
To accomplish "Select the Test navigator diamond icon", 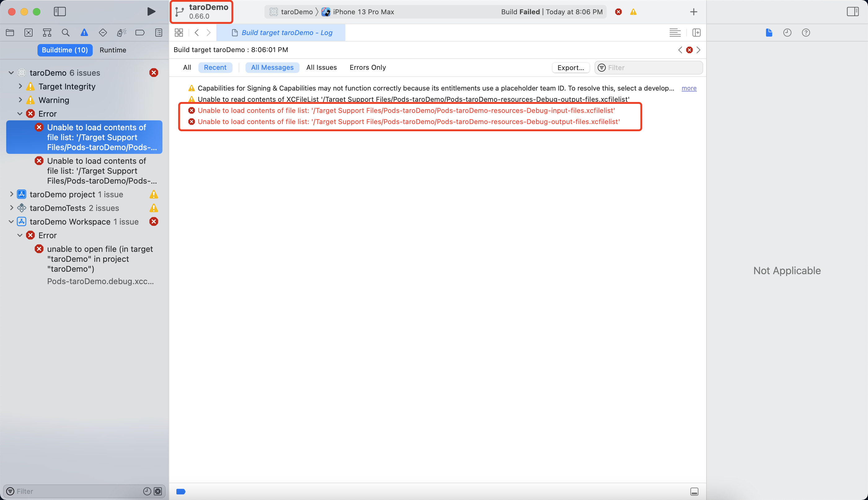I will tap(103, 33).
